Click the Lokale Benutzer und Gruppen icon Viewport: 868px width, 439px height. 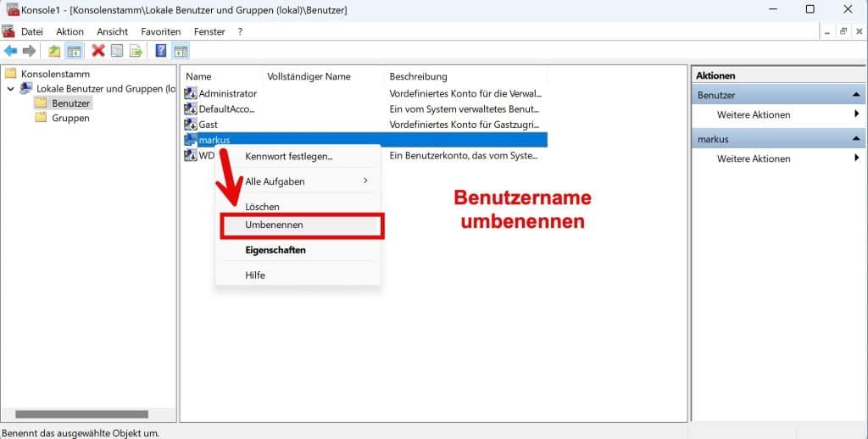(26, 89)
